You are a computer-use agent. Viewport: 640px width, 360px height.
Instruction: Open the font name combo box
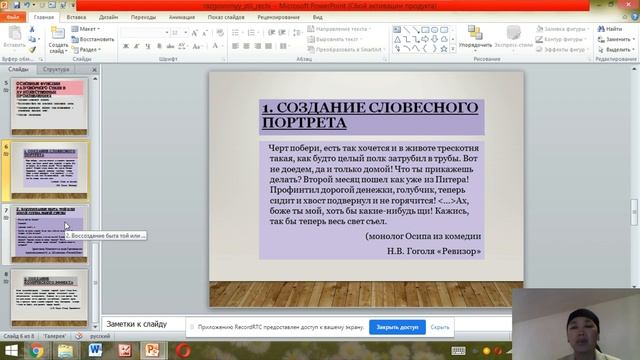click(x=145, y=33)
